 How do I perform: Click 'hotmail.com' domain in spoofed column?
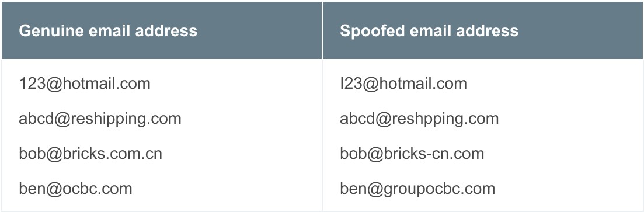click(423, 84)
